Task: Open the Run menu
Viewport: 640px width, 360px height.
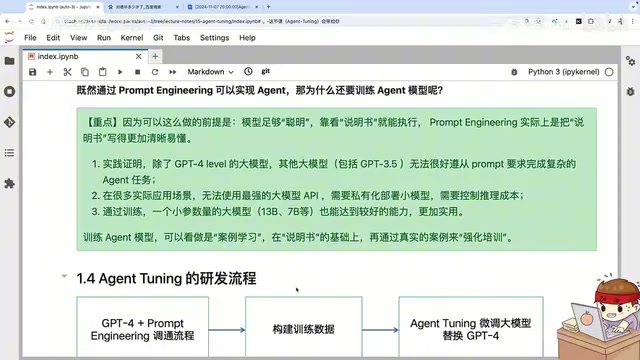Action: tap(104, 38)
